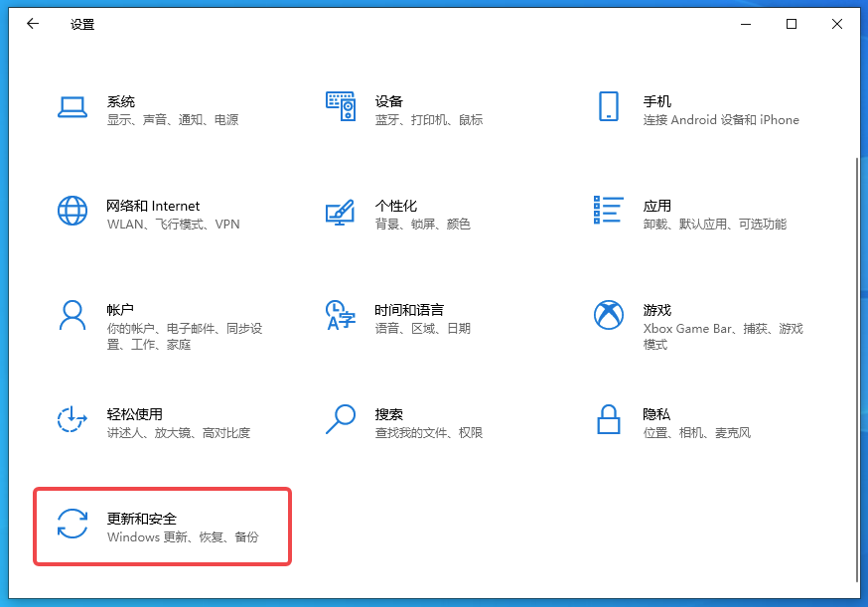Screen dimensions: 868x607
Task: Open 更新和安全 settings heading
Action: click(142, 519)
